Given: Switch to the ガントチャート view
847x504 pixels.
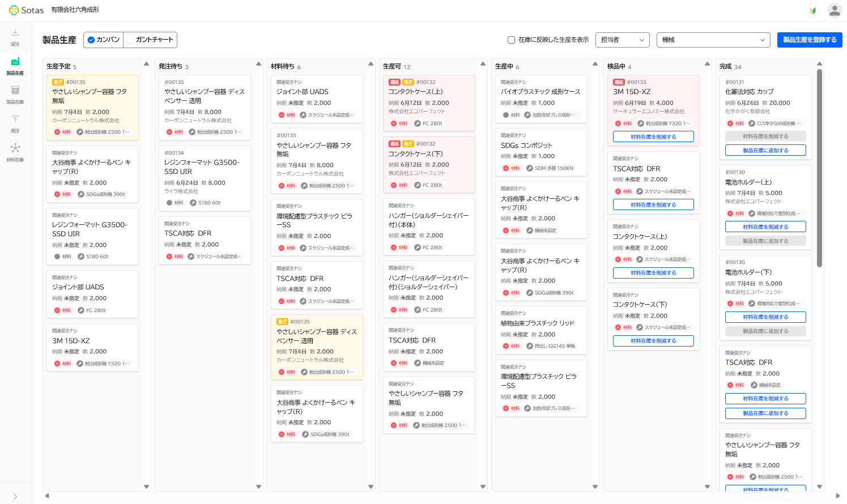Looking at the screenshot, I should (x=150, y=40).
